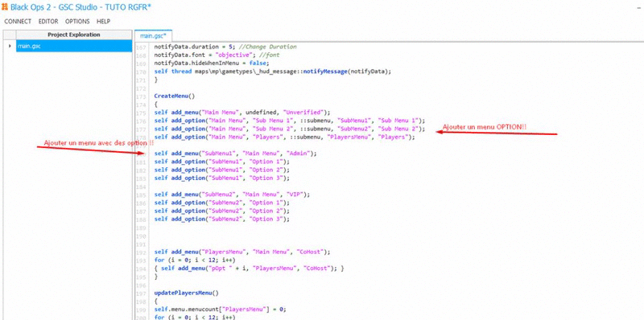The image size is (644, 320).
Task: Click add_menu "SubMenu2" VIP line
Action: coord(232,195)
